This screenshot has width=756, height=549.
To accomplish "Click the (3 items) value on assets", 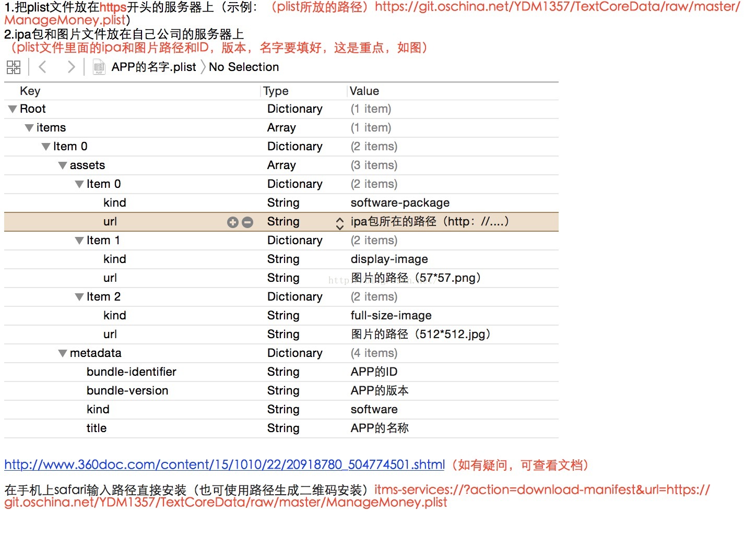I will pyautogui.click(x=374, y=165).
